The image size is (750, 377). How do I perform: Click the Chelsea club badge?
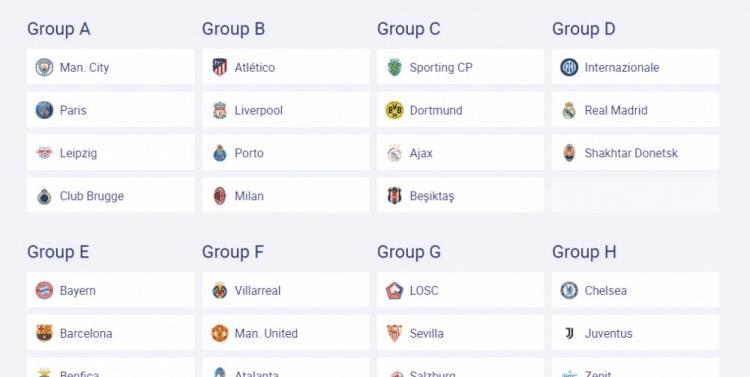pyautogui.click(x=569, y=290)
